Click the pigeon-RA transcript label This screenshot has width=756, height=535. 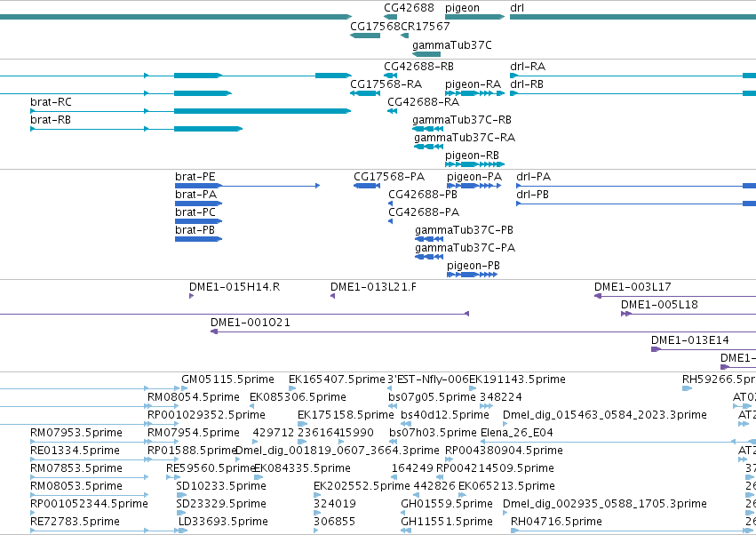pos(473,85)
